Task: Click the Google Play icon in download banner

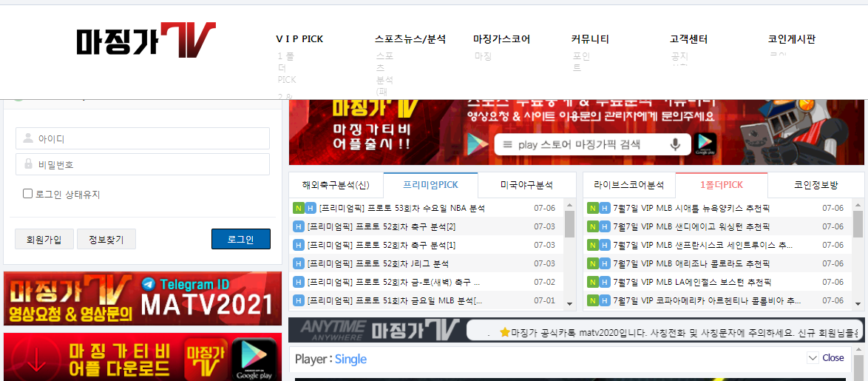Action: pos(254,359)
